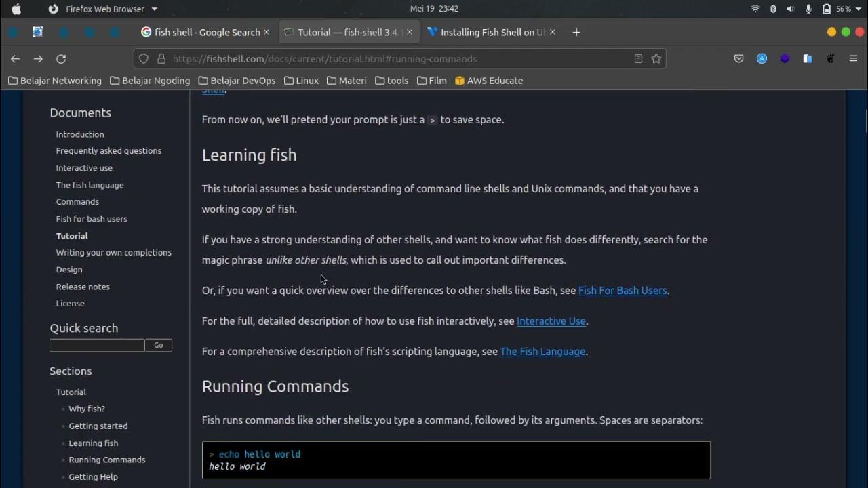Click the browser back arrow

click(15, 59)
